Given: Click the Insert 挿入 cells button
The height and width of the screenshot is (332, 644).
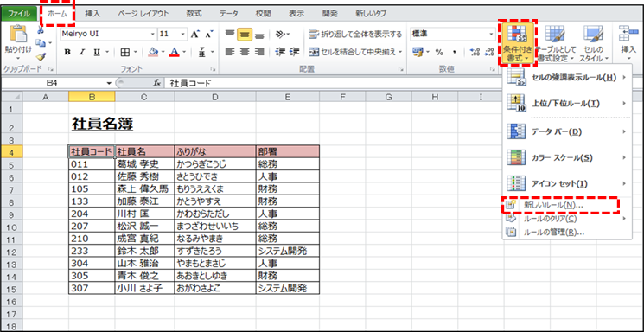Looking at the screenshot, I should pos(628,42).
